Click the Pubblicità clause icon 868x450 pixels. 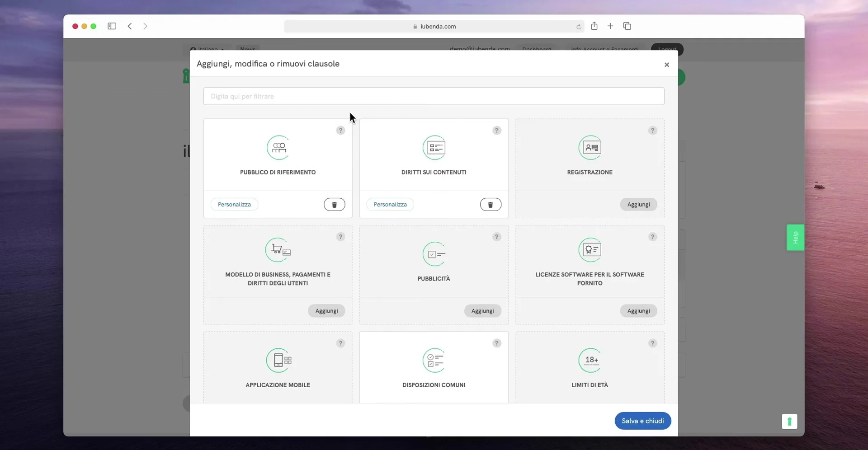tap(434, 254)
